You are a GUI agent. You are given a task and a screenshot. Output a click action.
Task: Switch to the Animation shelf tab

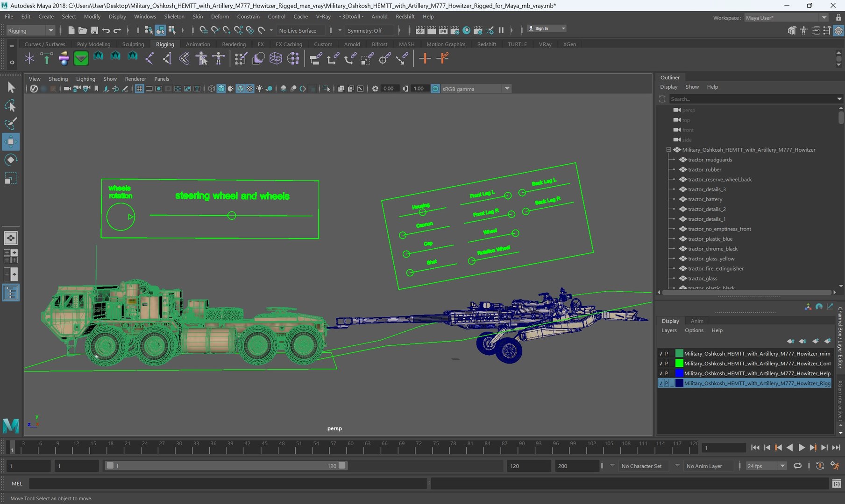point(198,44)
